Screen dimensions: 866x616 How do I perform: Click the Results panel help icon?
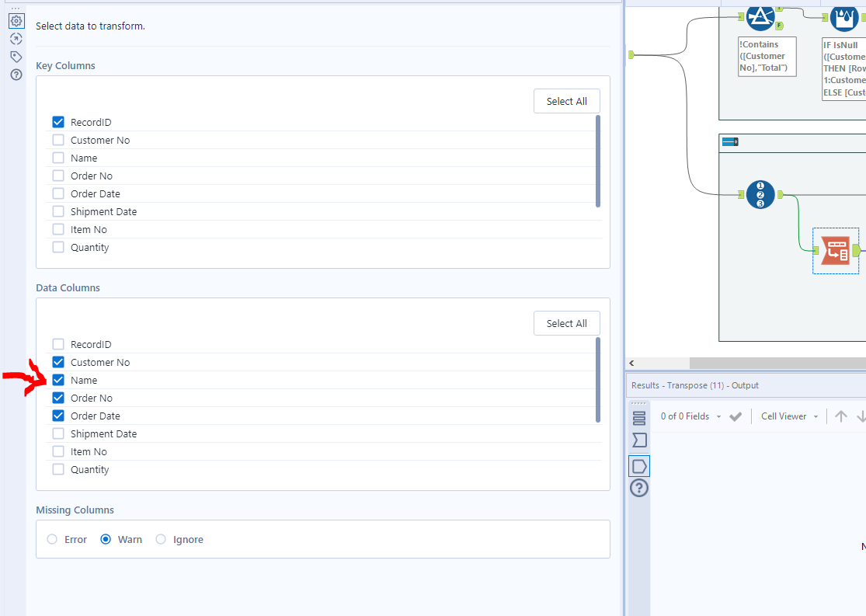638,488
